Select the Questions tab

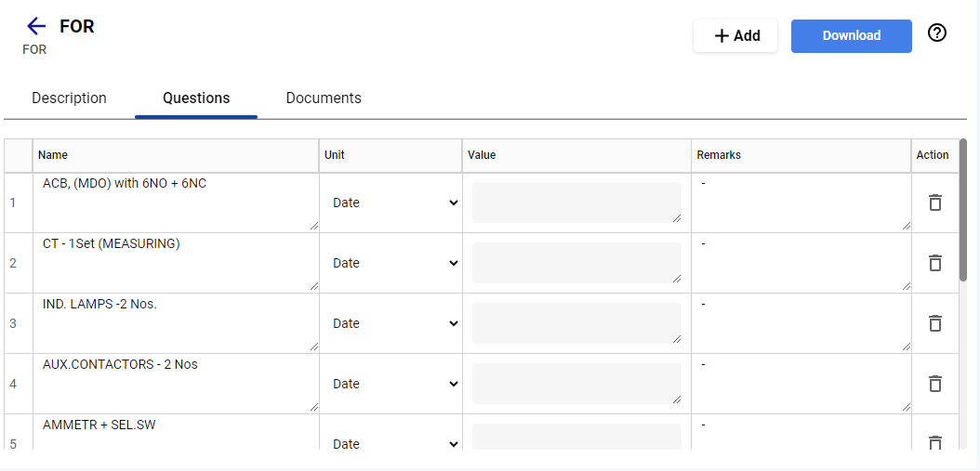click(x=196, y=98)
